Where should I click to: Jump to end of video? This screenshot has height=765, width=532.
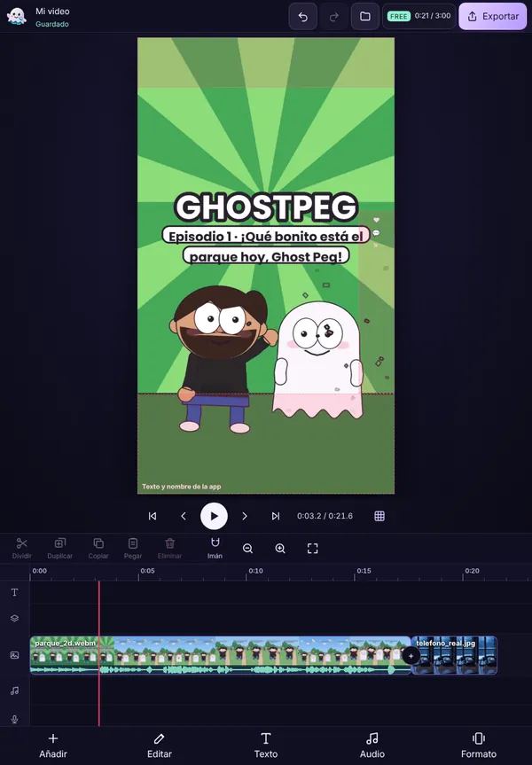click(x=275, y=516)
